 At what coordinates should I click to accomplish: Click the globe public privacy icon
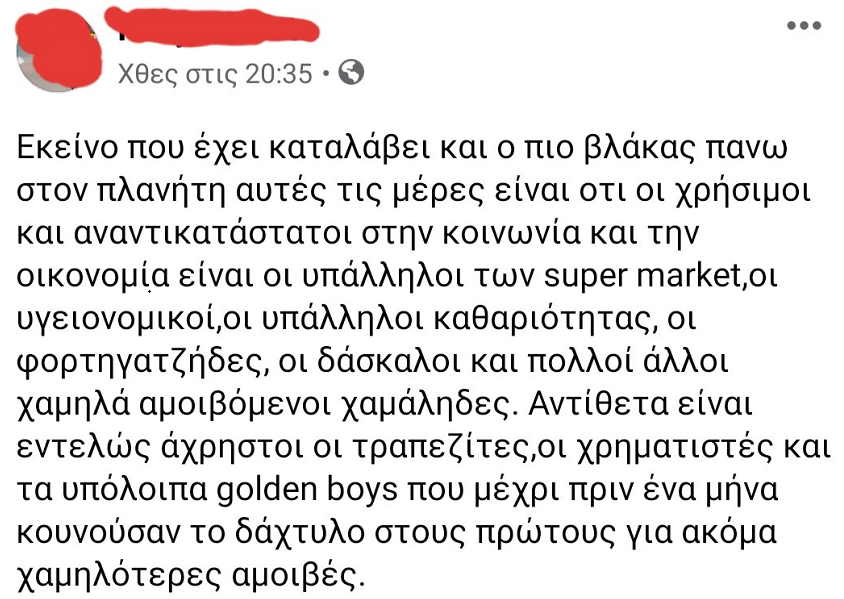click(350, 72)
